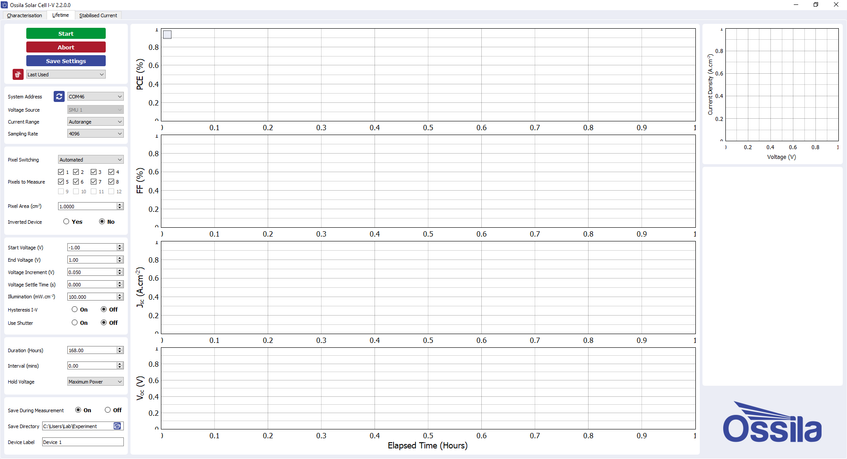The width and height of the screenshot is (847, 459).
Task: Click the red delete settings profile icon
Action: pos(18,74)
